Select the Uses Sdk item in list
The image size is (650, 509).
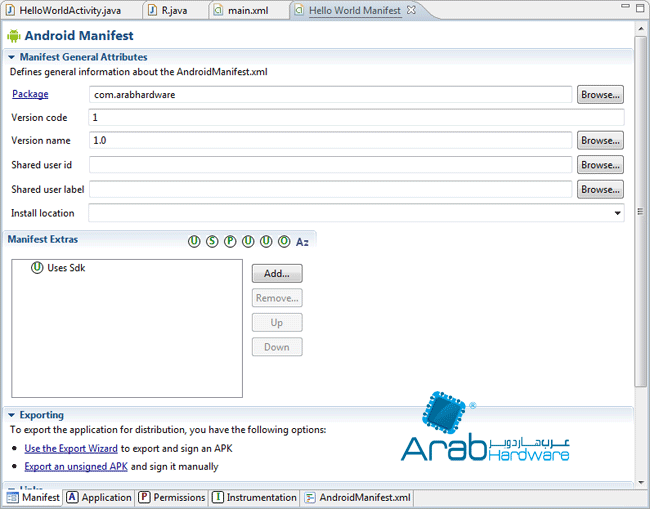[x=58, y=268]
